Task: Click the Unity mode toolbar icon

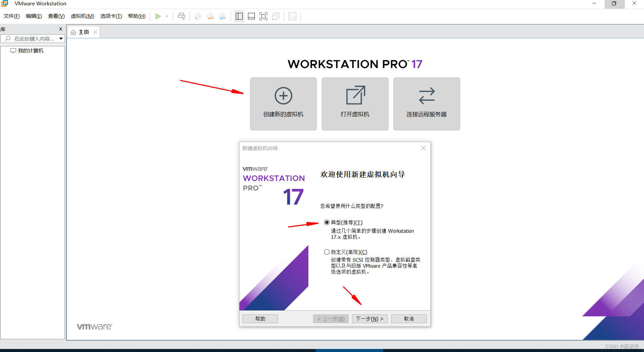Action: [x=276, y=16]
